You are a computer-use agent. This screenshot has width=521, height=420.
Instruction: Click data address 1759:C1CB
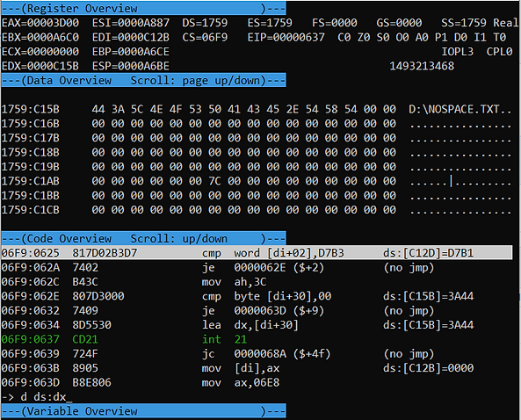tap(30, 210)
